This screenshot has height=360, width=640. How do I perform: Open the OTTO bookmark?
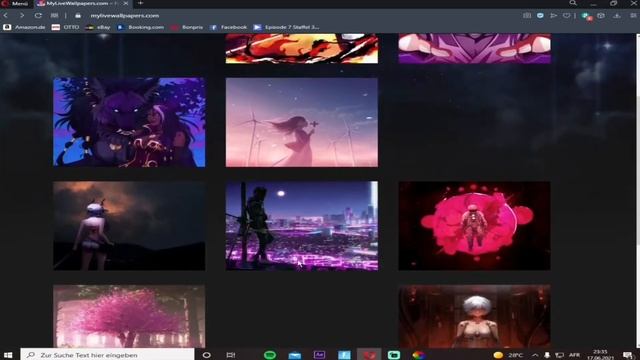[66, 27]
